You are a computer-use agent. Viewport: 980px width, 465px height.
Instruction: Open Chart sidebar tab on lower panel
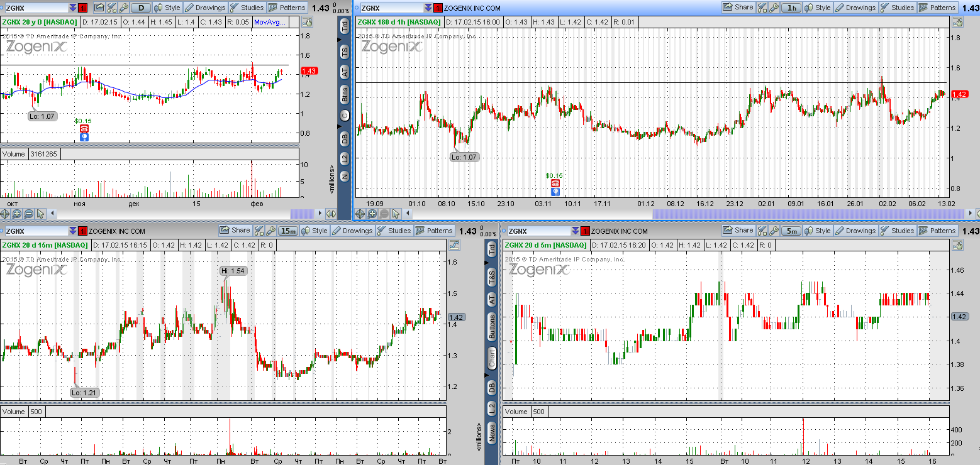(492, 358)
